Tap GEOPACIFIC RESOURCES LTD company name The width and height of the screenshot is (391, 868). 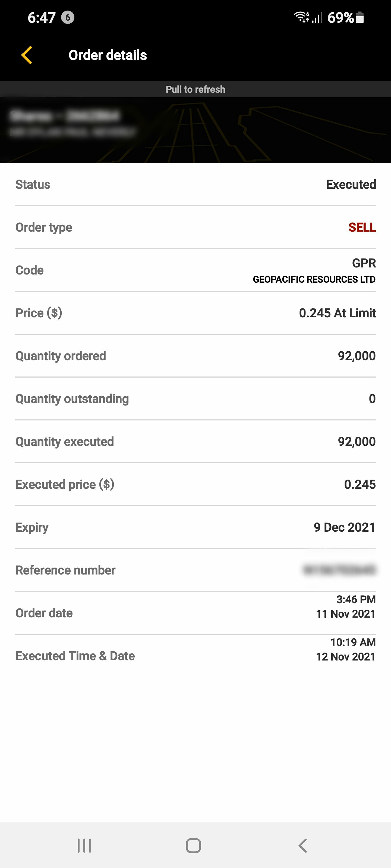[x=314, y=279]
